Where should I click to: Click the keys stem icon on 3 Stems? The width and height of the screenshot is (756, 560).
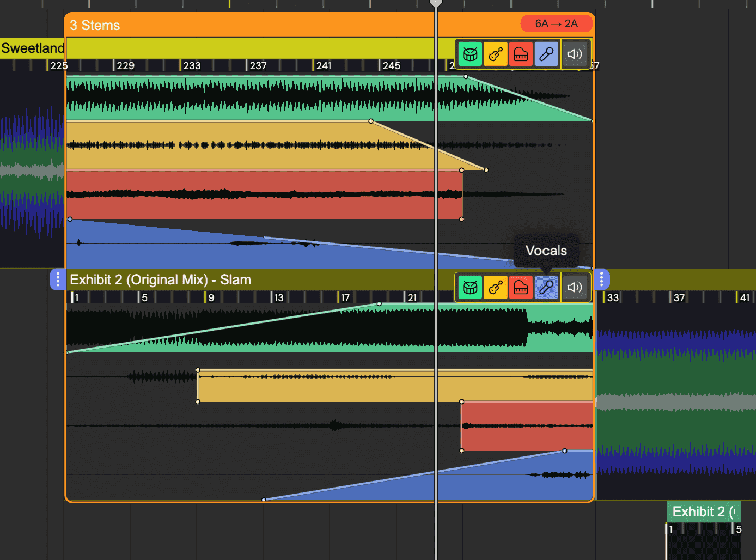point(521,53)
